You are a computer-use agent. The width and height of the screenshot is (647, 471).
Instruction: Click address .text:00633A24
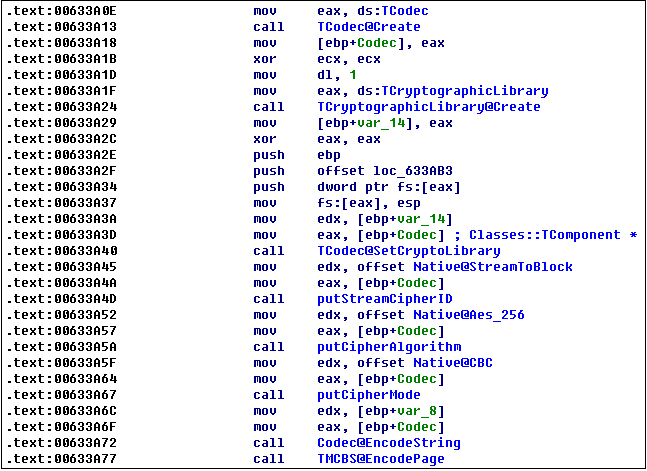(62, 107)
